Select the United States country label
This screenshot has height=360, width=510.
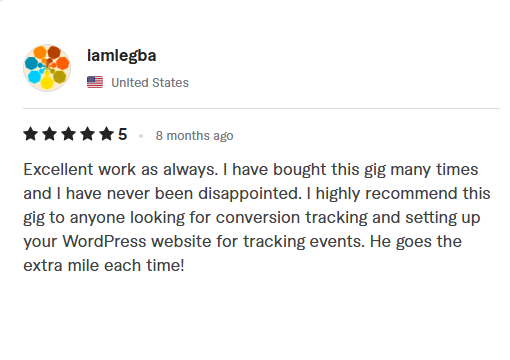(150, 83)
